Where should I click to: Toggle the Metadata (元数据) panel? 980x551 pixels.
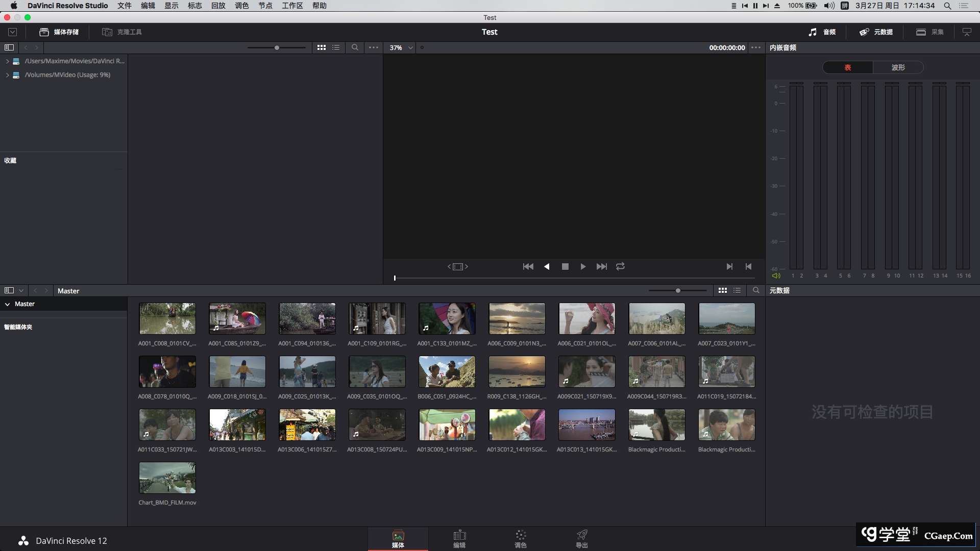[876, 32]
